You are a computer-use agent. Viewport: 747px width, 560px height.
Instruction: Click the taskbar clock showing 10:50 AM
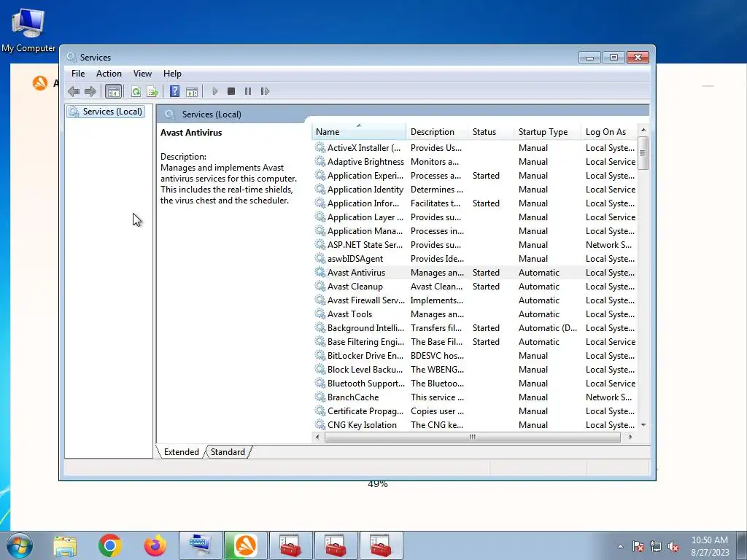tap(710, 546)
